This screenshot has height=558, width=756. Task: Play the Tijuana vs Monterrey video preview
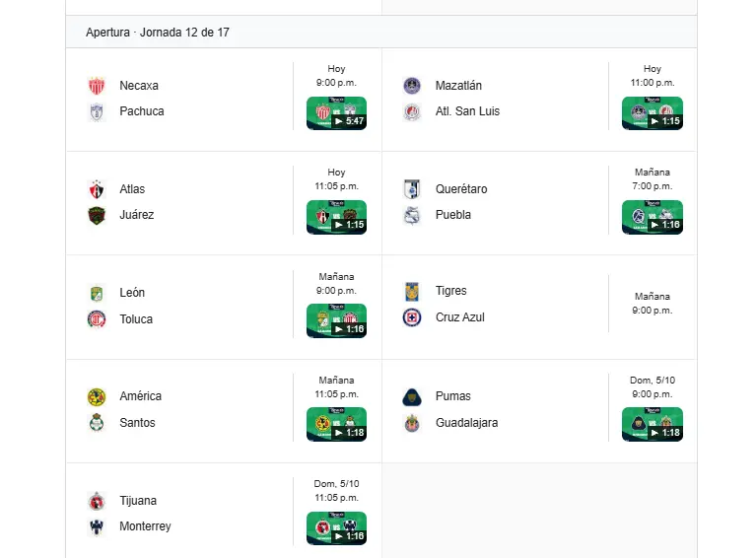coord(336,527)
